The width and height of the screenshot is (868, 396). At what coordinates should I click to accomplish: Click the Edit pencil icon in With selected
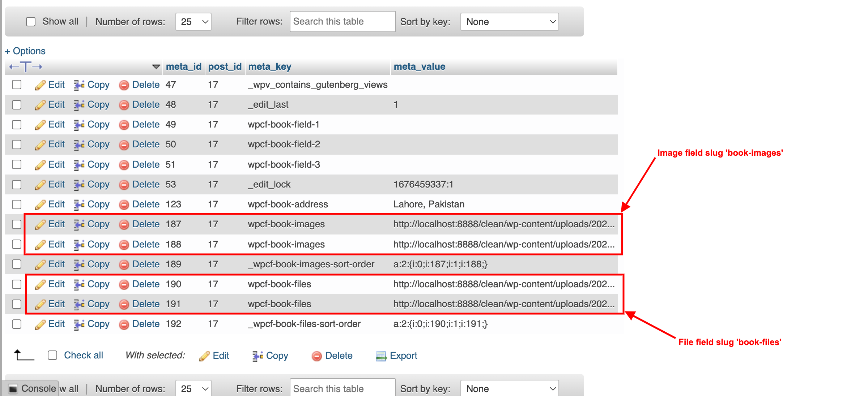[204, 356]
